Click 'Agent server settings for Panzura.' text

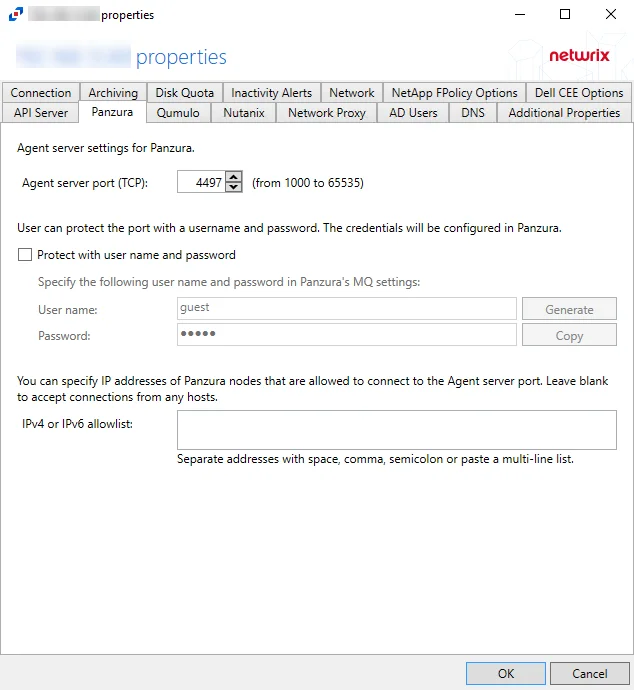tap(106, 148)
